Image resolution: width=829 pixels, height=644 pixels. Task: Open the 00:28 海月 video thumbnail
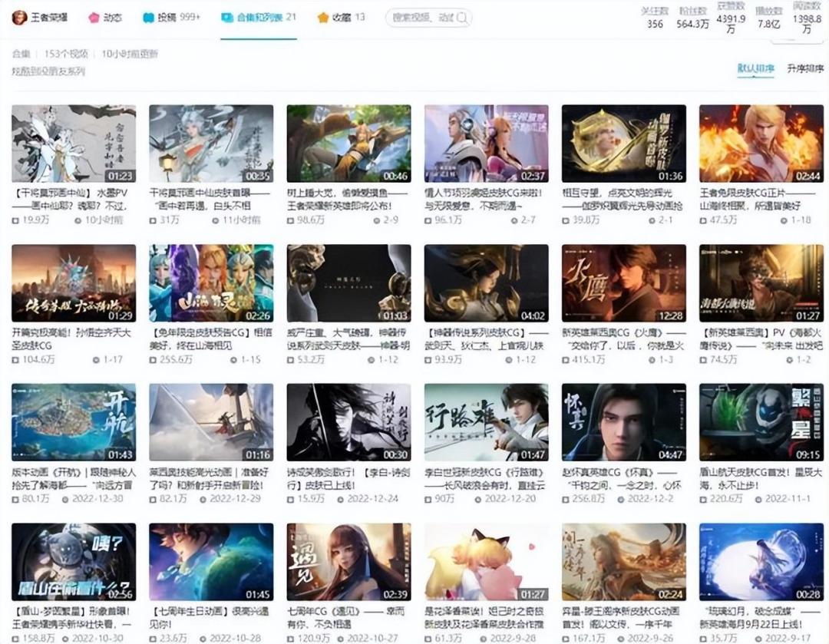pyautogui.click(x=761, y=562)
